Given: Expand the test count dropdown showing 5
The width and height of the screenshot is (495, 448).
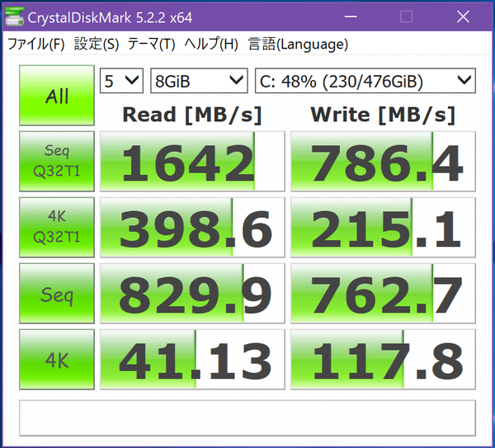Looking at the screenshot, I should click(121, 81).
